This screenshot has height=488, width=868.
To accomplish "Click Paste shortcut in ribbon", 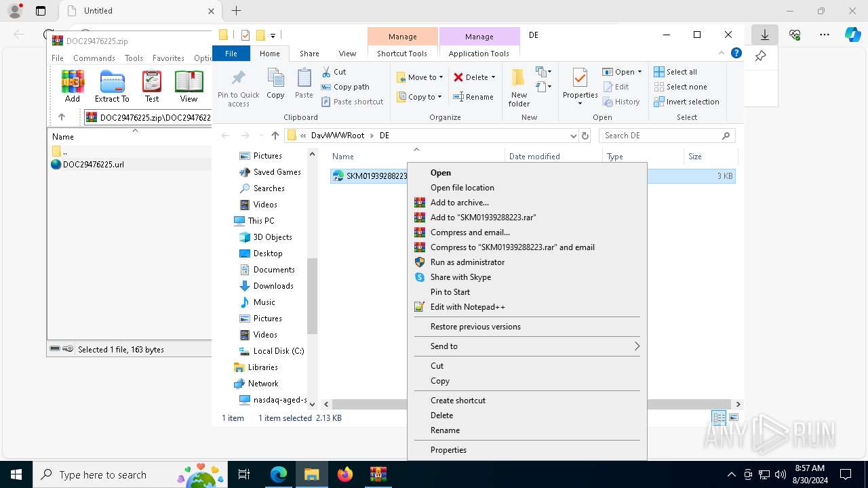I will 353,102.
